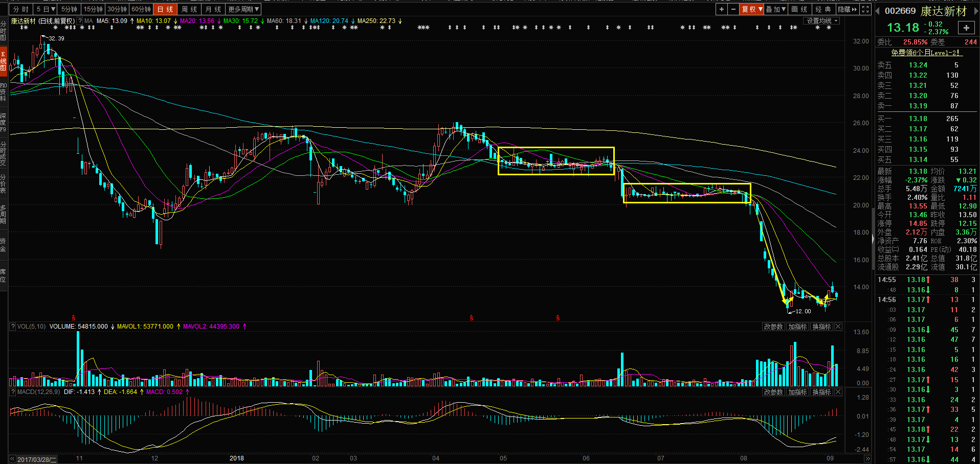This screenshot has width=980, height=464.
Task: Toggle the 隐藏 hide side panel button
Action: coord(847,9)
